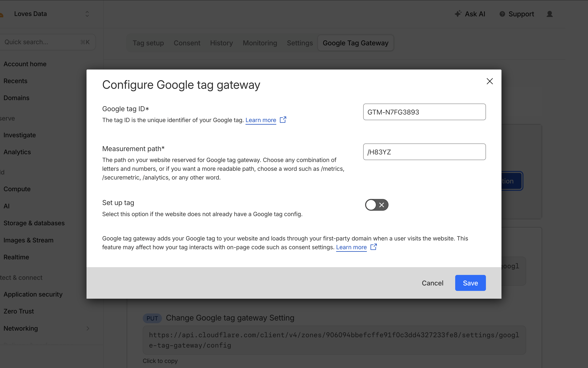Switch to the Settings tab
The width and height of the screenshot is (588, 368).
[x=300, y=43]
